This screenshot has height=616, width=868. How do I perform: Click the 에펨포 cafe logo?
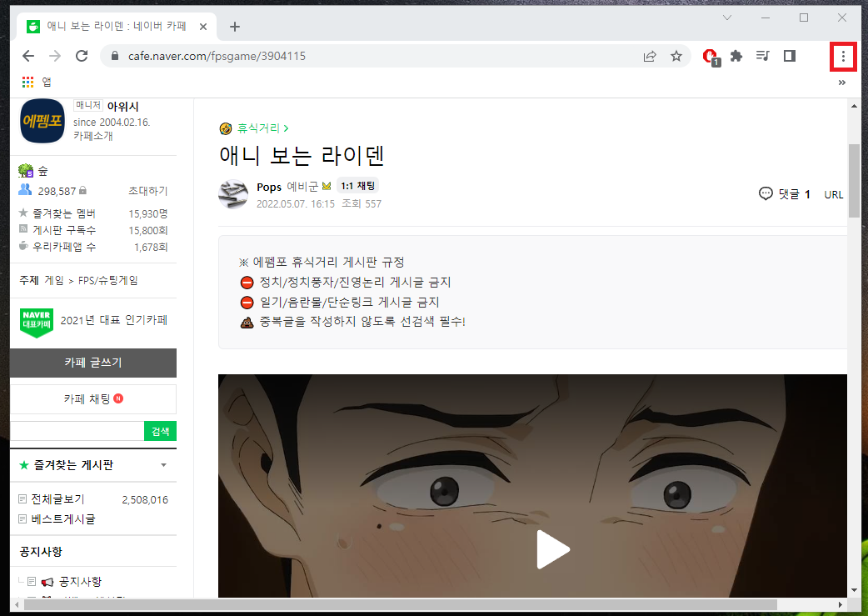(x=42, y=121)
